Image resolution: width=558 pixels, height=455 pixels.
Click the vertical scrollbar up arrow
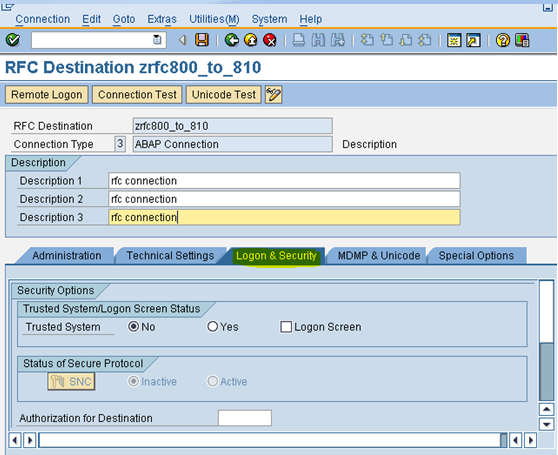[x=546, y=409]
